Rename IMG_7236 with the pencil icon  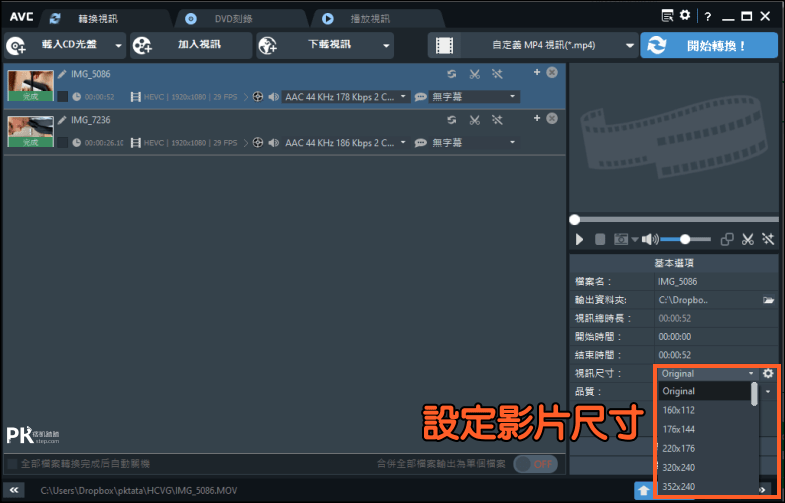point(62,120)
